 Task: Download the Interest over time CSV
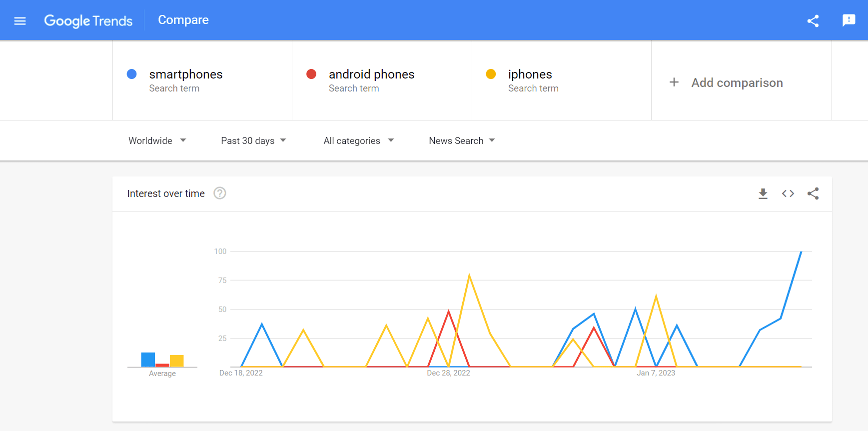763,193
